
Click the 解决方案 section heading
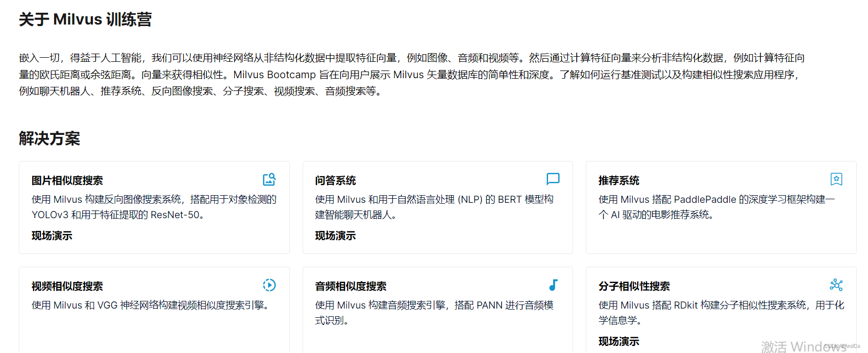(x=49, y=138)
